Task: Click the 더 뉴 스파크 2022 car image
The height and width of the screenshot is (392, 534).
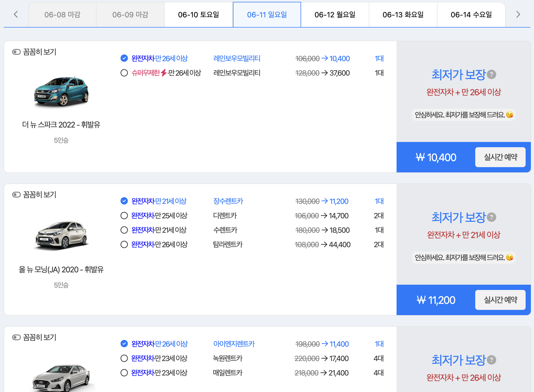Action: point(61,91)
